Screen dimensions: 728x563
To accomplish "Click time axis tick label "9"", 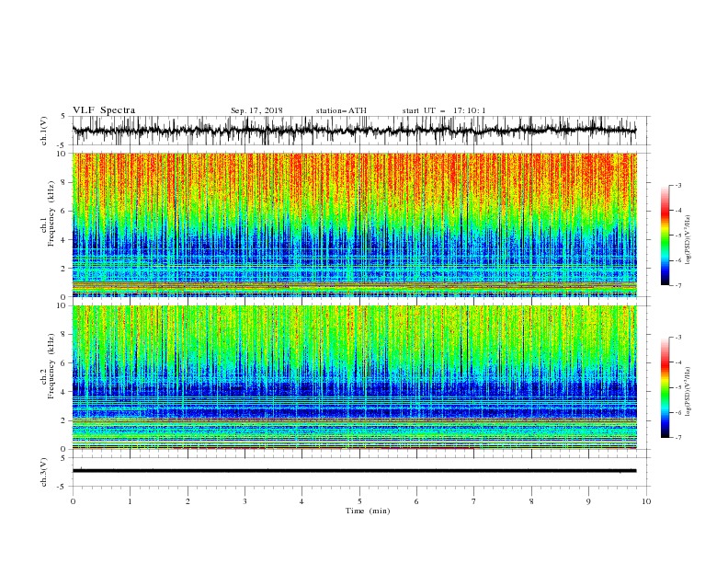I will click(588, 501).
